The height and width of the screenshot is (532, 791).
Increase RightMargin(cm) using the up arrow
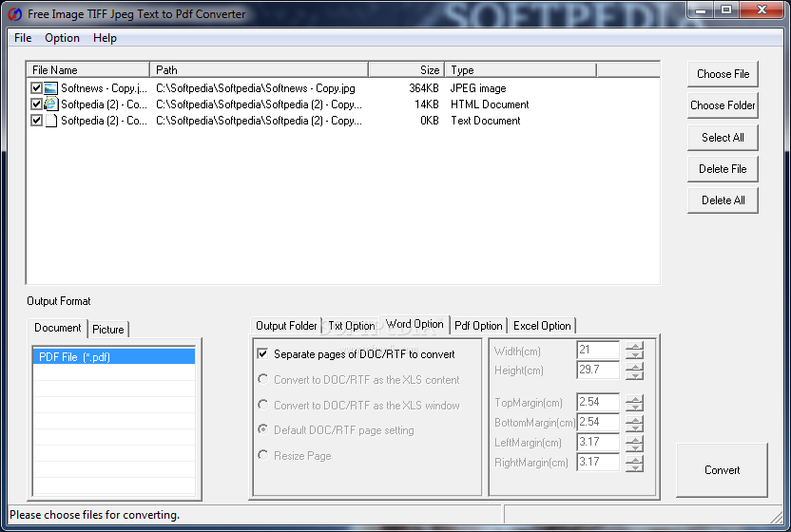[634, 460]
